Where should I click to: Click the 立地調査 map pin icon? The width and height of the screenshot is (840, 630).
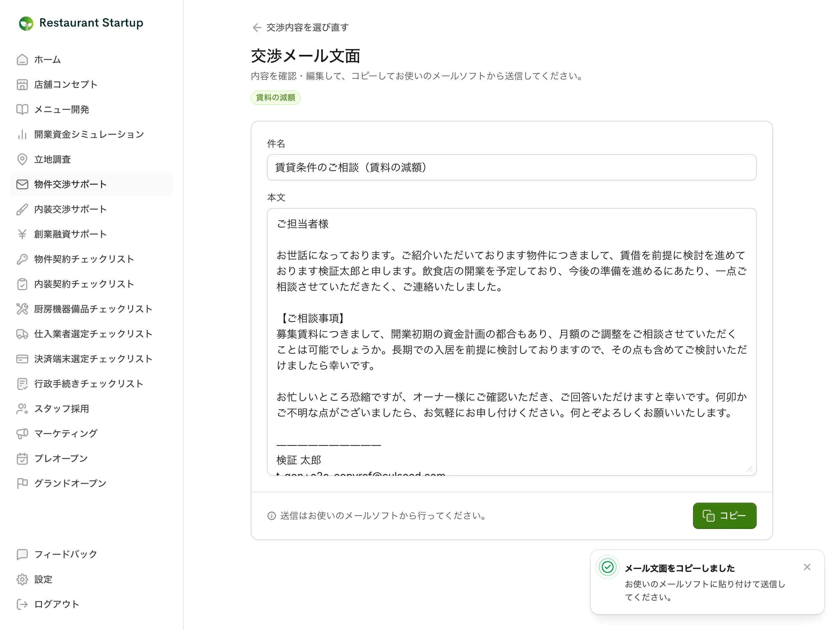22,159
